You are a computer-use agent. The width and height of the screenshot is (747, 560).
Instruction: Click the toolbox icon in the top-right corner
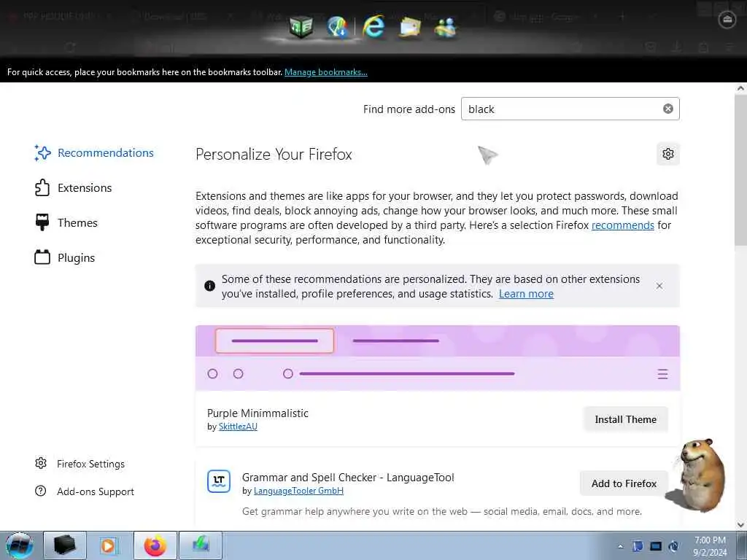tap(727, 20)
